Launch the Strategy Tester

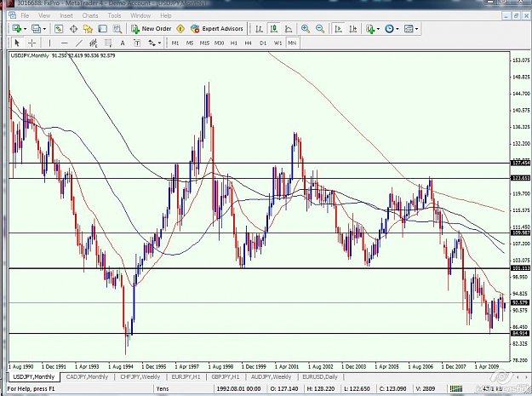click(x=117, y=29)
